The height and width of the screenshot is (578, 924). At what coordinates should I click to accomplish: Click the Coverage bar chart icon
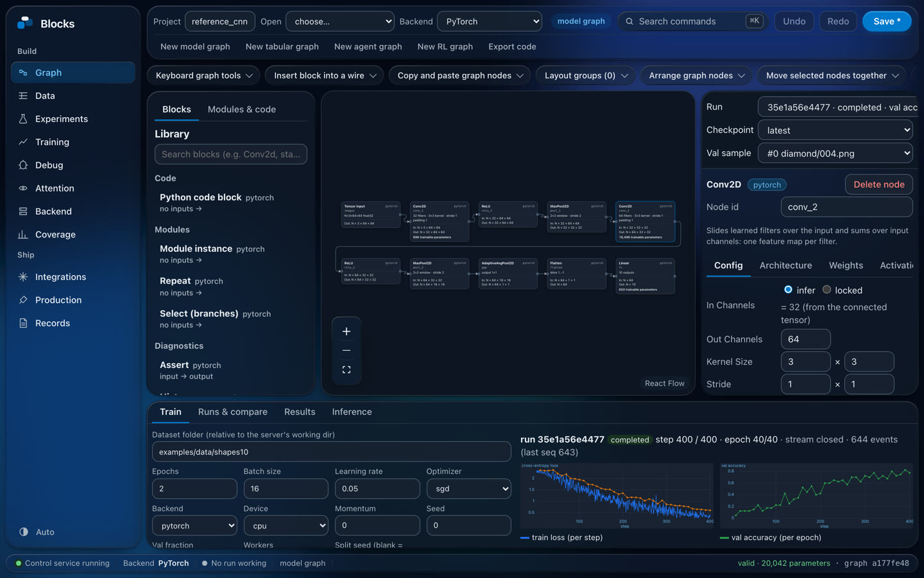pyautogui.click(x=23, y=234)
